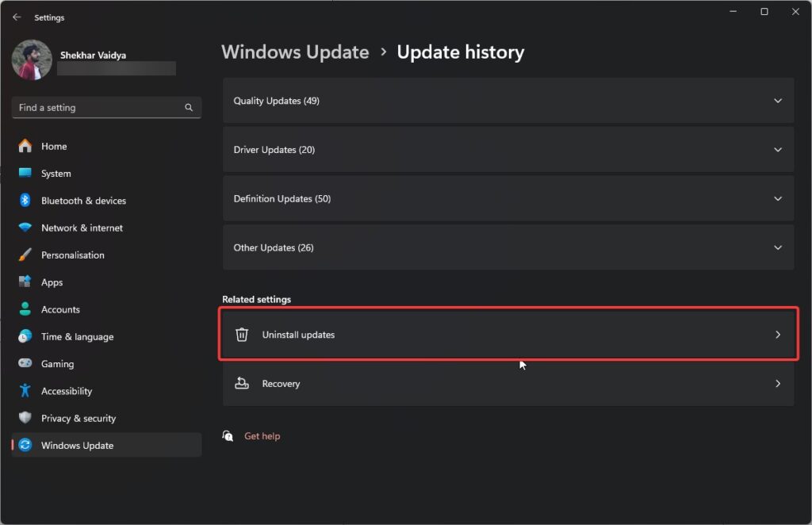
Task: Select Windows Update label in sidebar
Action: (77, 445)
